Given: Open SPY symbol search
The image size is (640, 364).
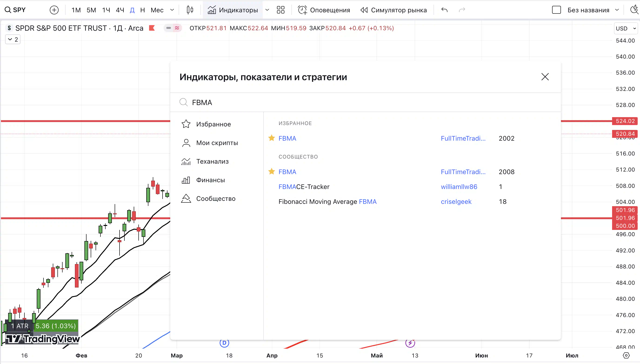Looking at the screenshot, I should click(16, 10).
